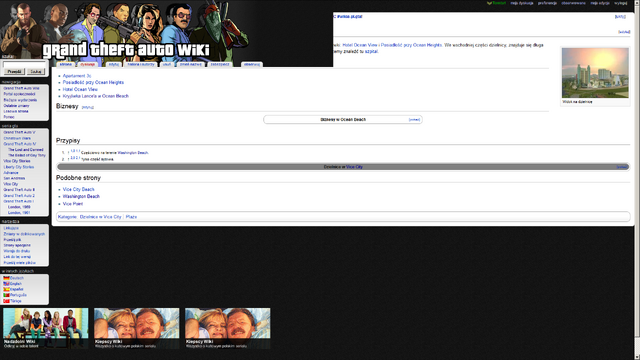Open the Washington Beach similar page link
The width and height of the screenshot is (640, 360).
click(81, 196)
